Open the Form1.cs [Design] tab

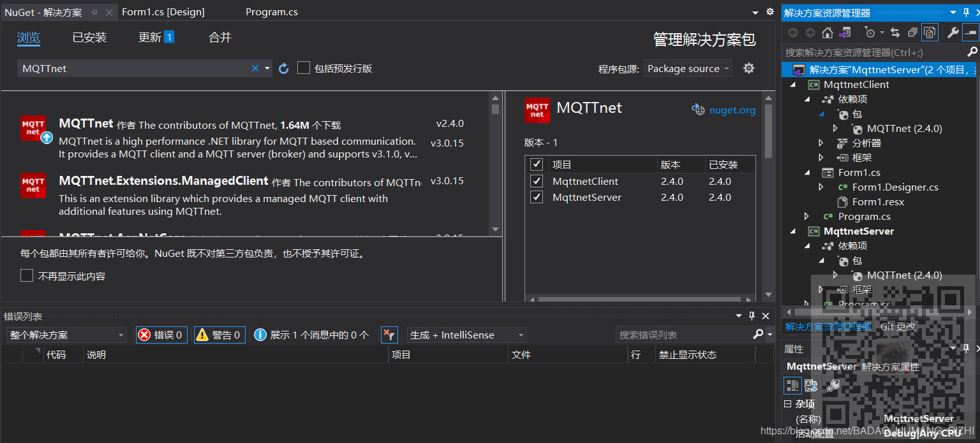click(x=163, y=11)
